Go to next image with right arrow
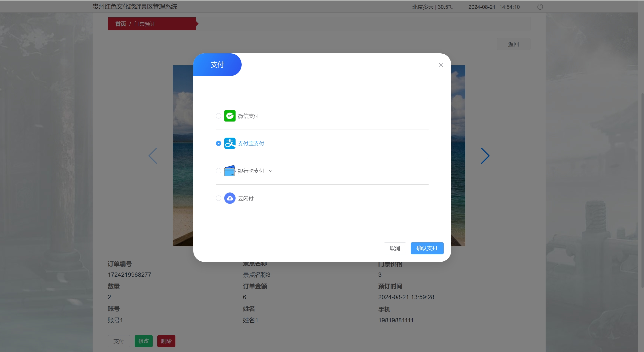 click(485, 156)
